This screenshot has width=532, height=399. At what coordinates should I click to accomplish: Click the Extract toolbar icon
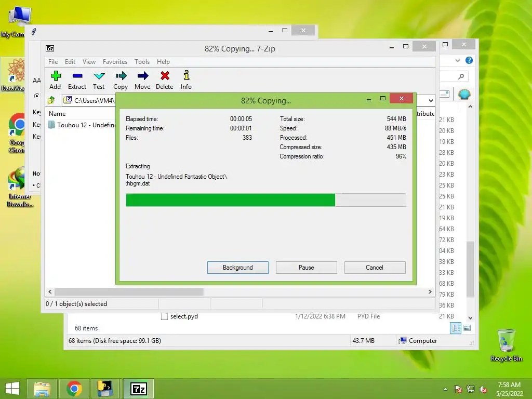pos(77,80)
